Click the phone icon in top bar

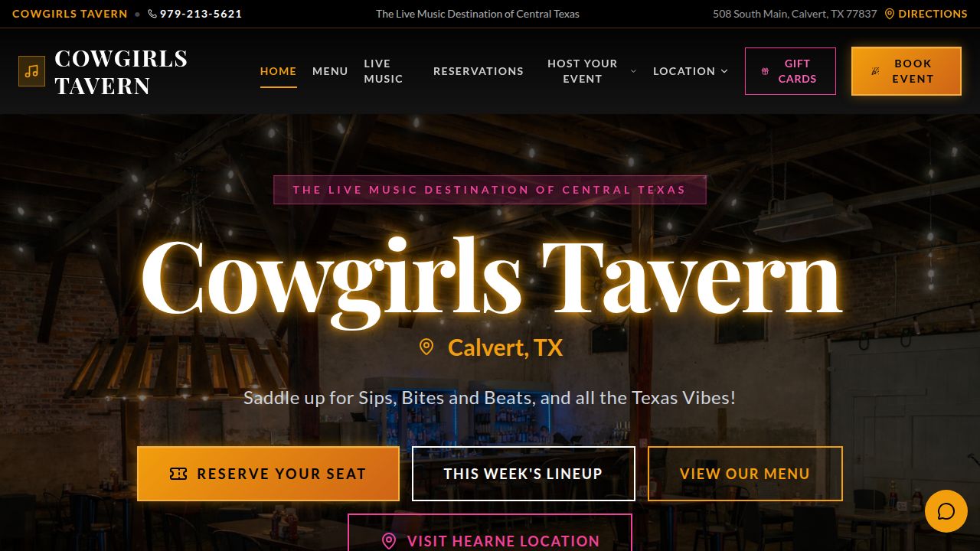(x=152, y=14)
